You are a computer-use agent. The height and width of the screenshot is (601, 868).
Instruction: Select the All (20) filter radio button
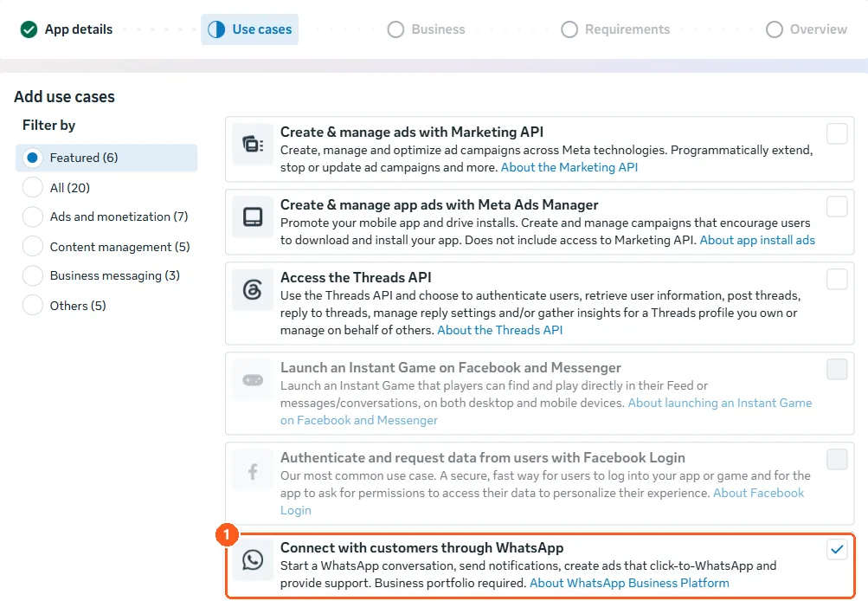coord(33,187)
